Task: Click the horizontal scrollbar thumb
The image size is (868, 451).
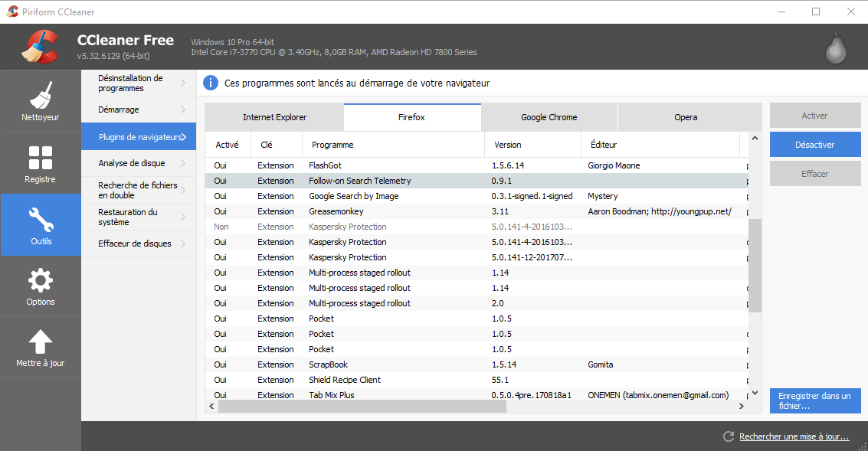Action: tap(362, 406)
